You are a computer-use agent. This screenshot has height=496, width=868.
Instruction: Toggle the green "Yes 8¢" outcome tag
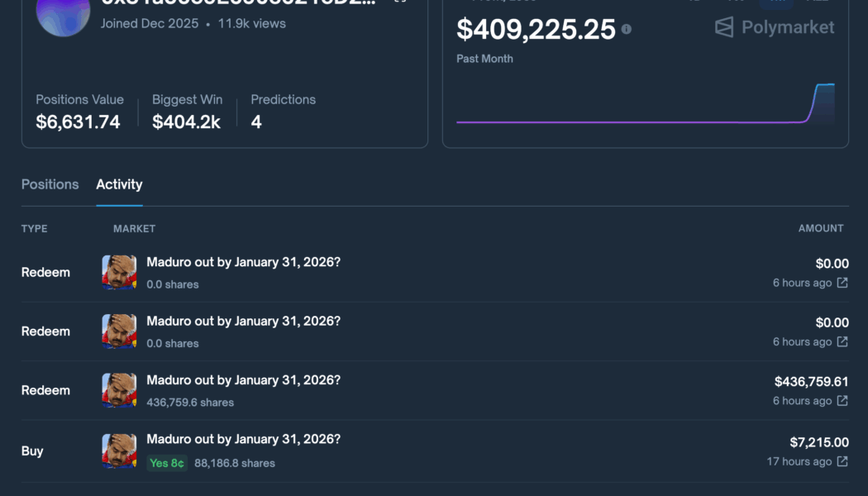(x=167, y=463)
